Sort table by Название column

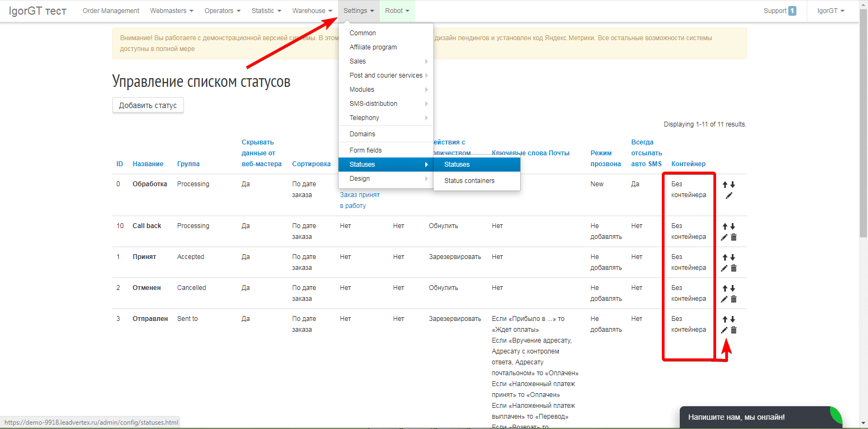[x=148, y=164]
